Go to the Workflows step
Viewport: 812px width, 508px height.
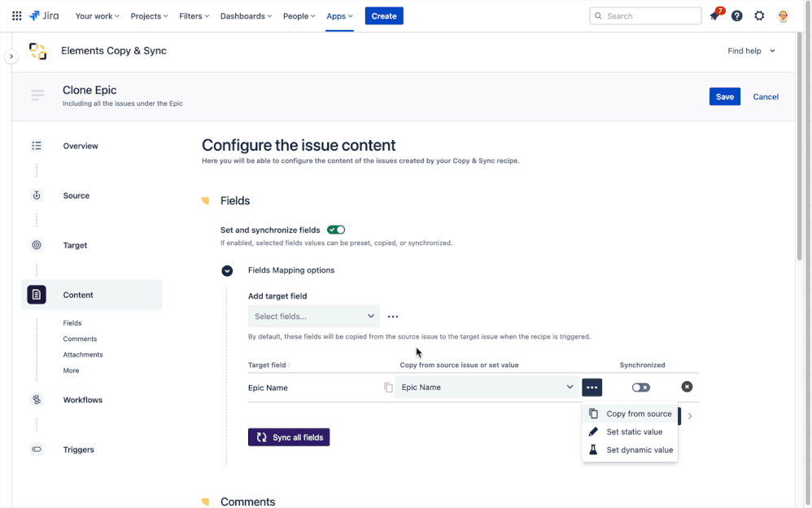pyautogui.click(x=83, y=400)
